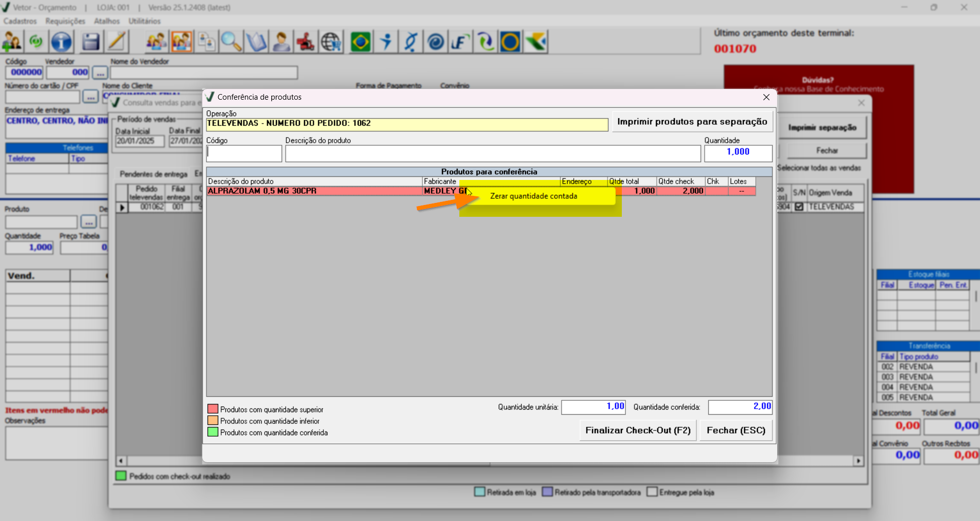Click the 'Lotes' column header
This screenshot has height=521, width=980.
[x=742, y=182]
